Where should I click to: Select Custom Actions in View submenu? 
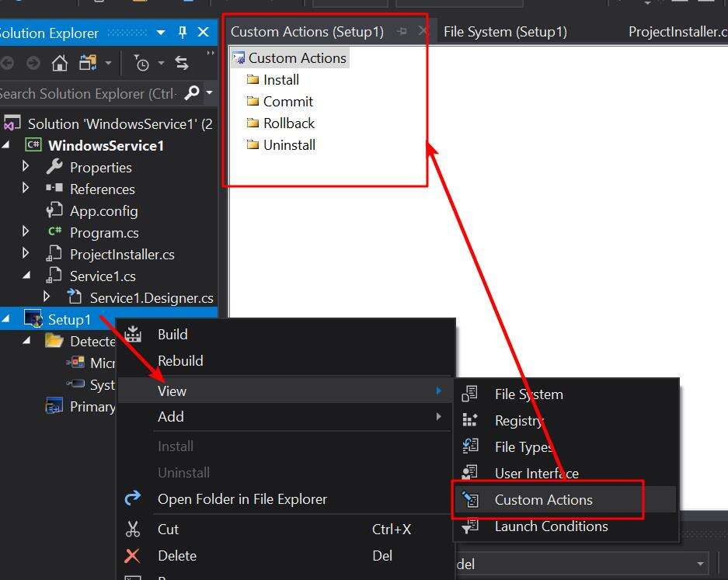[565, 499]
